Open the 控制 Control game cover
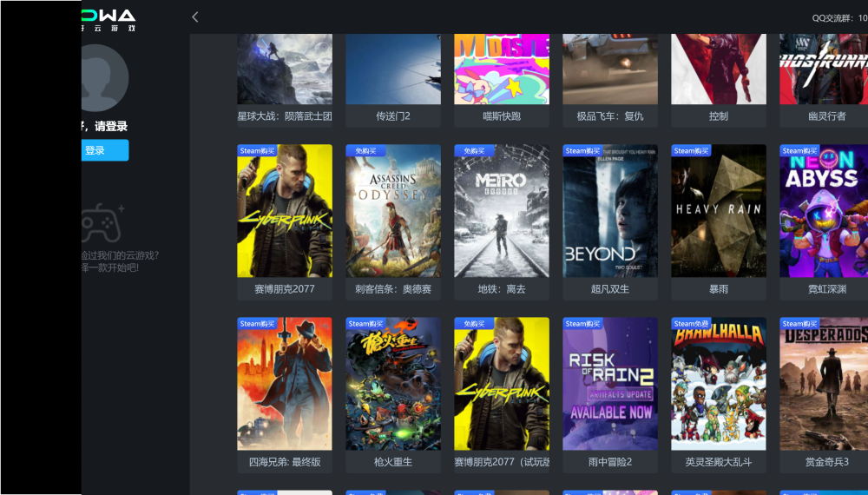Screen dimensions: 868x495 pos(719,69)
